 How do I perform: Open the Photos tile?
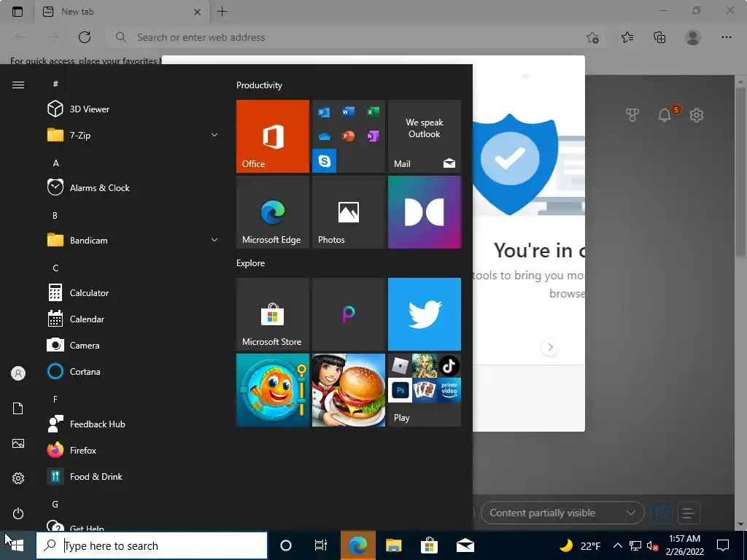pos(349,212)
